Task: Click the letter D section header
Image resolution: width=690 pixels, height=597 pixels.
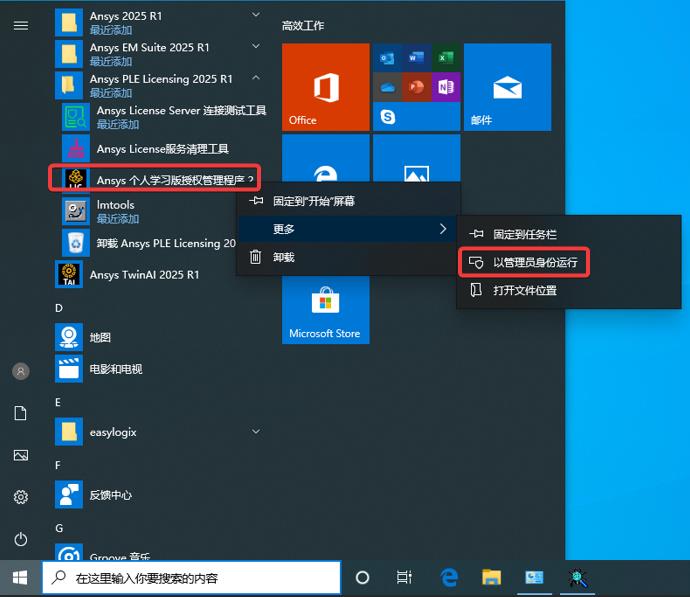Action: 59,308
